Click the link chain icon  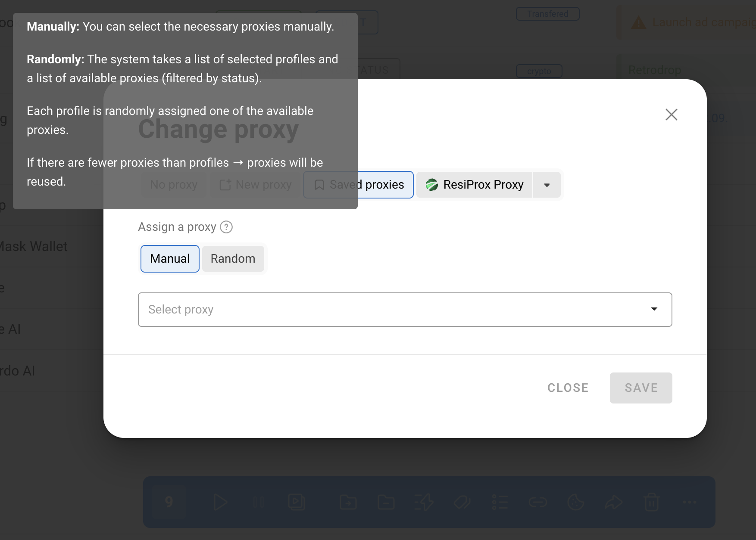tap(537, 502)
